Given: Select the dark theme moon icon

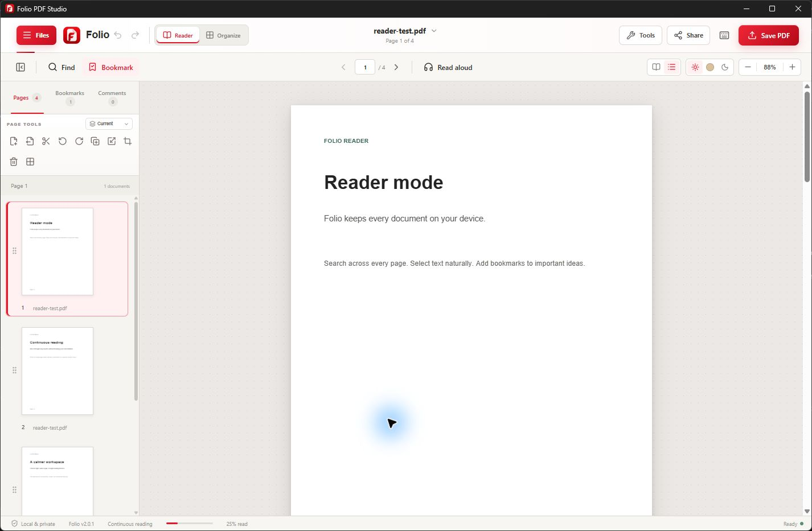Looking at the screenshot, I should coord(725,67).
